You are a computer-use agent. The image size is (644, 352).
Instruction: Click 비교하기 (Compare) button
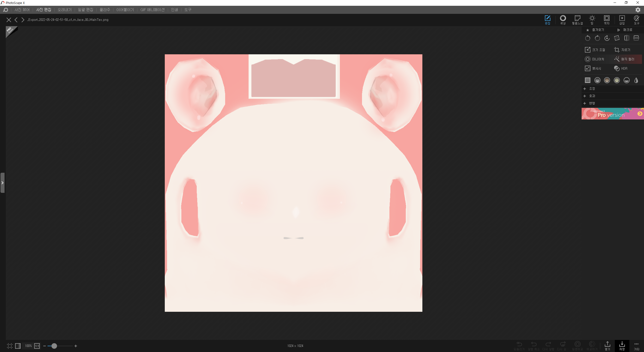pos(592,346)
